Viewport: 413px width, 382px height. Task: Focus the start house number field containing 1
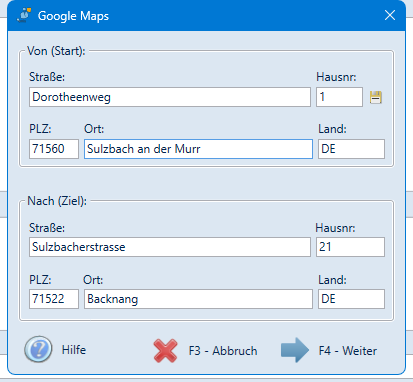pyautogui.click(x=339, y=97)
